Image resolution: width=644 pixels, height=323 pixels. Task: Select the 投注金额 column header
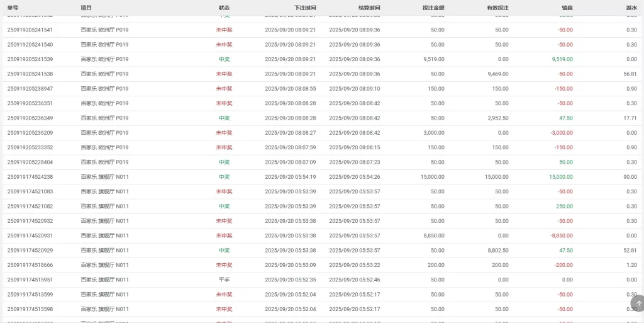click(433, 8)
